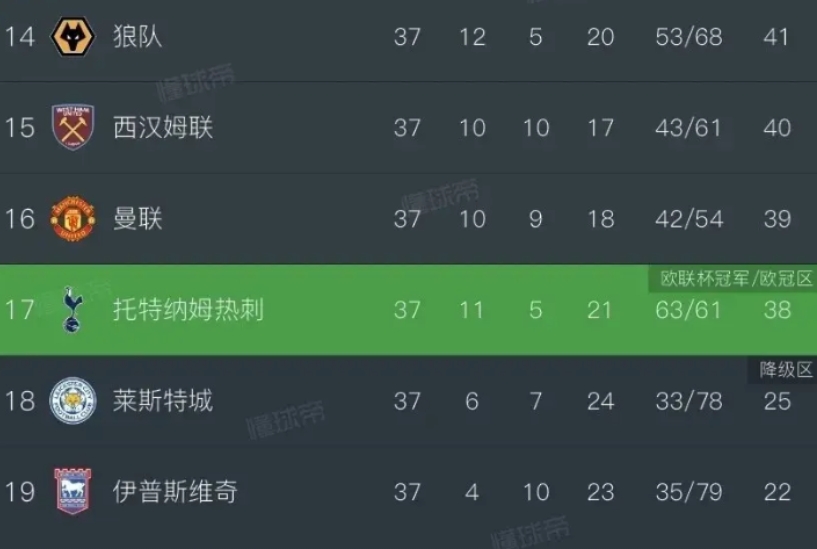Select team name 西汉姆联
This screenshot has width=817, height=549.
point(163,128)
